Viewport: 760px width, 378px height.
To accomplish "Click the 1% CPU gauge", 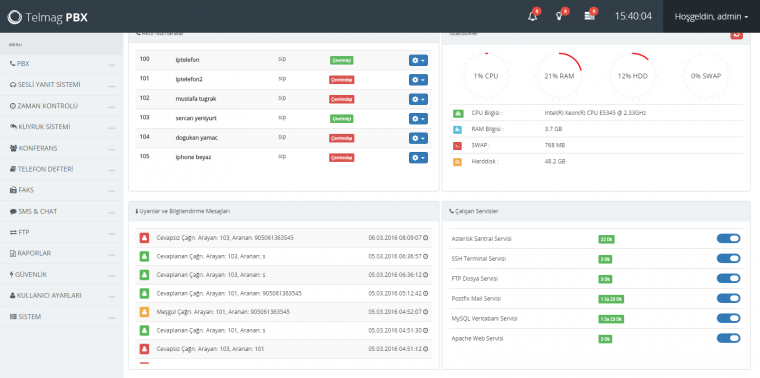I will 486,76.
